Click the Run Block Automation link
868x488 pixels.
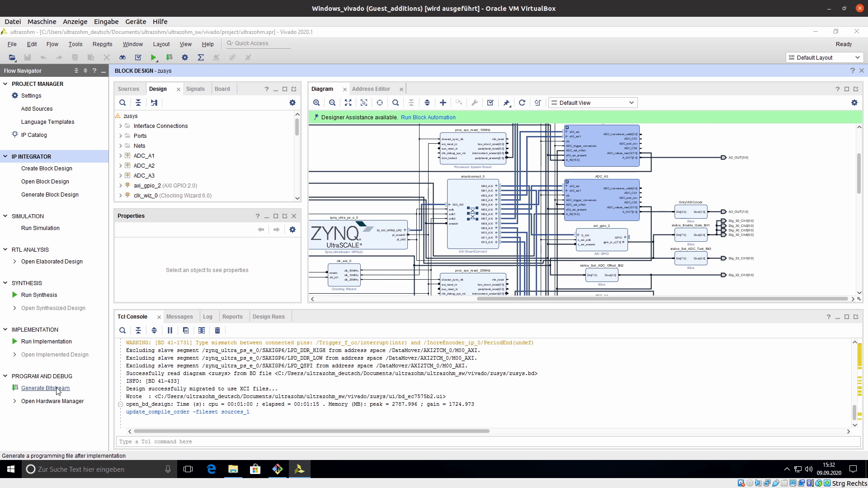tap(428, 117)
